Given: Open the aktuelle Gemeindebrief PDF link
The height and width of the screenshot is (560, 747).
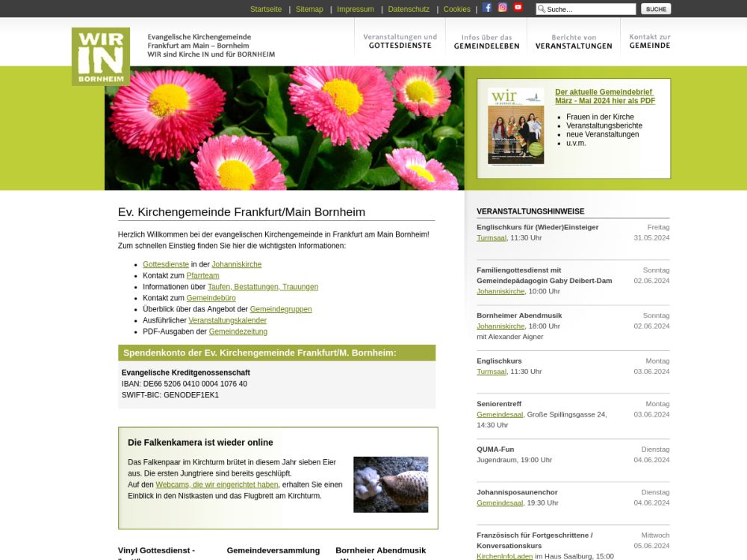Looking at the screenshot, I should pyautogui.click(x=605, y=96).
